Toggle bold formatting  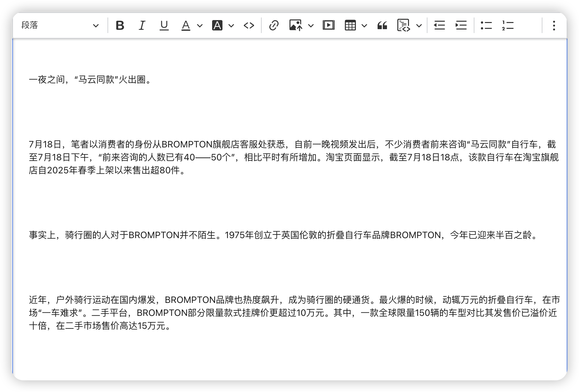click(120, 25)
